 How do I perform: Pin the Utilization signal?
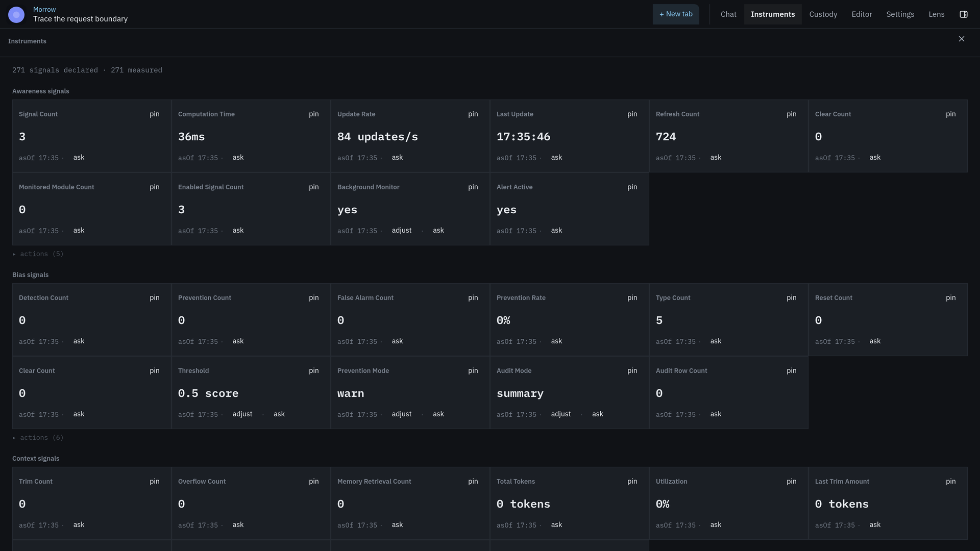(792, 481)
